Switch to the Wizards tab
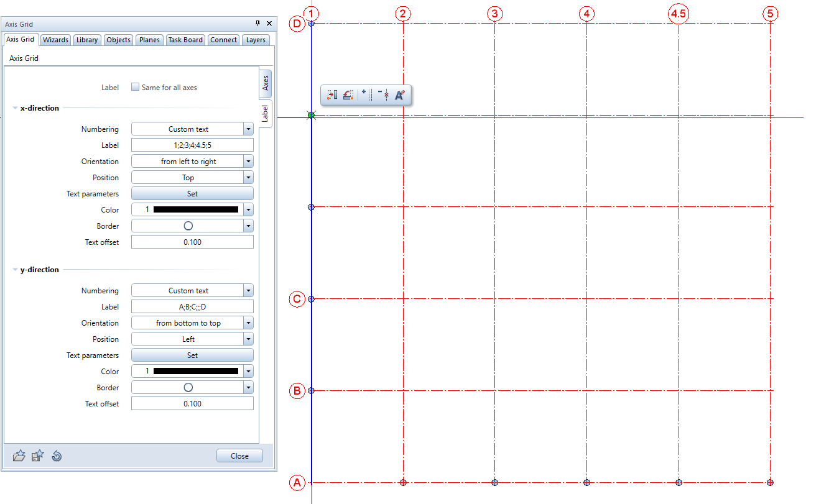The height and width of the screenshot is (504, 834). pyautogui.click(x=56, y=40)
